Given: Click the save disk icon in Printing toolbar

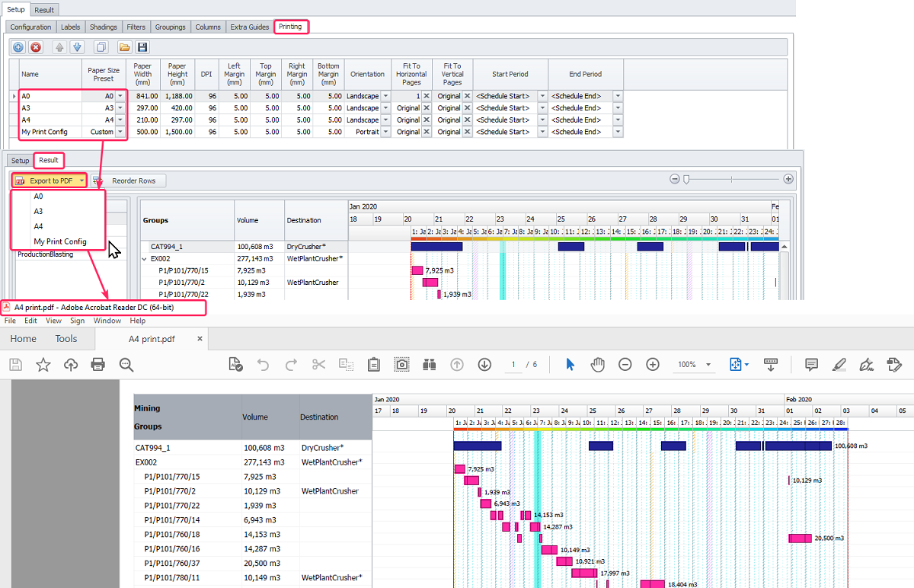Looking at the screenshot, I should pyautogui.click(x=142, y=47).
